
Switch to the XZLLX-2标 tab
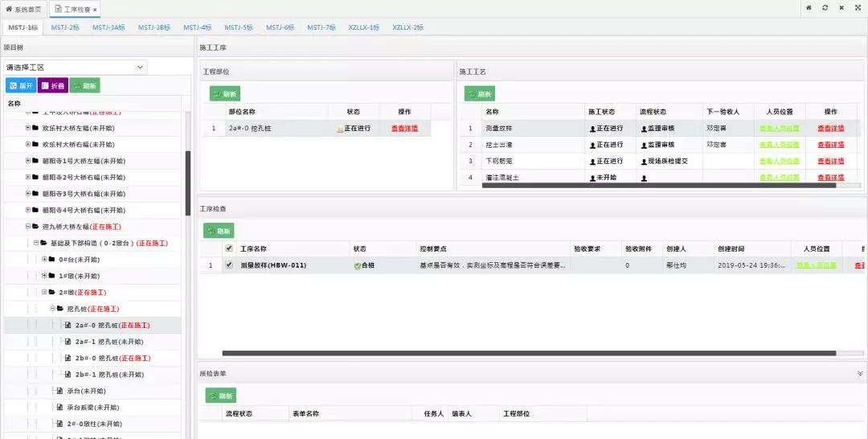pos(408,27)
